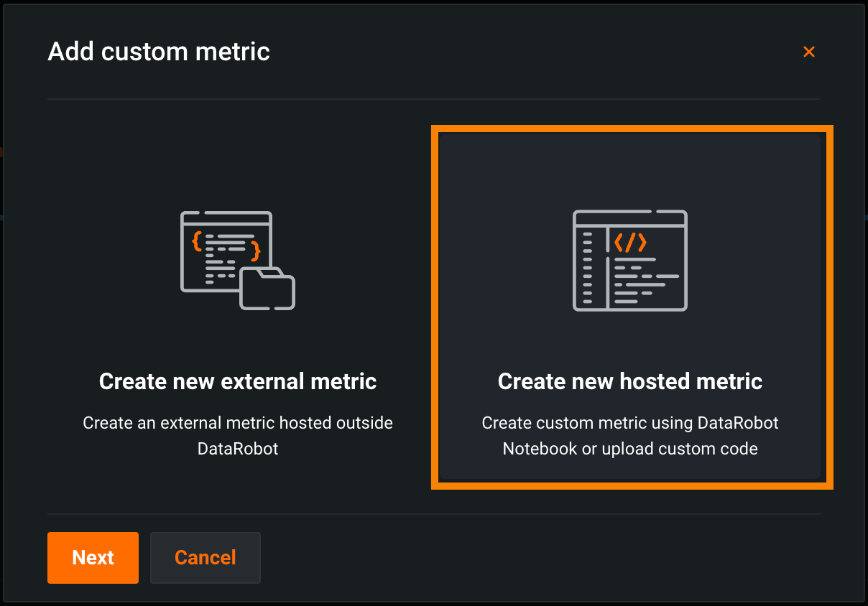Click empty area of external metric card
Viewport: 868px width, 606px height.
[237, 165]
